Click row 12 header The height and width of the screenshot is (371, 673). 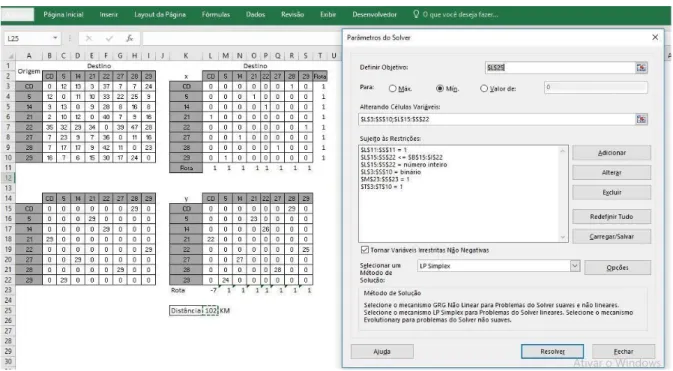coord(8,178)
